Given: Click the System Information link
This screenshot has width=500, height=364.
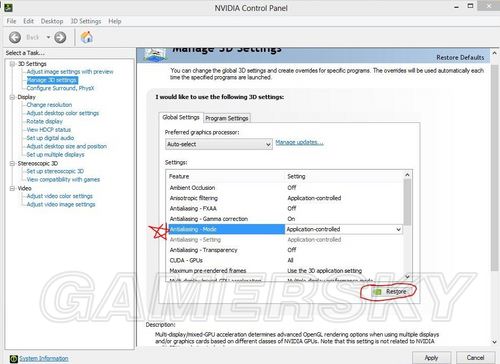Looking at the screenshot, I should tap(44, 358).
